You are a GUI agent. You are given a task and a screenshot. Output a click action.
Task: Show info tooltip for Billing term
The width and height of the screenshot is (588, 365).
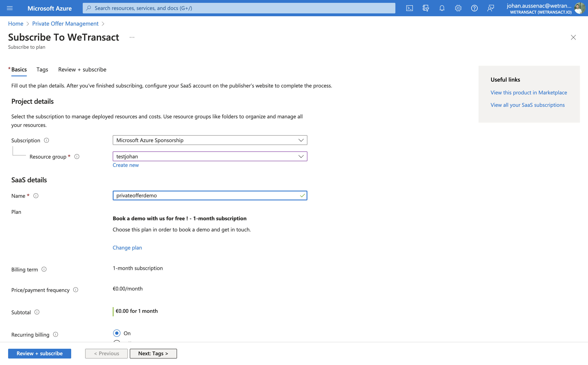point(44,269)
